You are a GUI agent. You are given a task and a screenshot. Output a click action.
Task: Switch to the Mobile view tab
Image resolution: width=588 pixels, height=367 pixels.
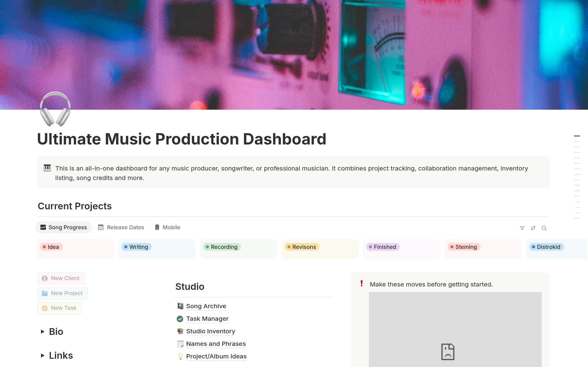168,227
